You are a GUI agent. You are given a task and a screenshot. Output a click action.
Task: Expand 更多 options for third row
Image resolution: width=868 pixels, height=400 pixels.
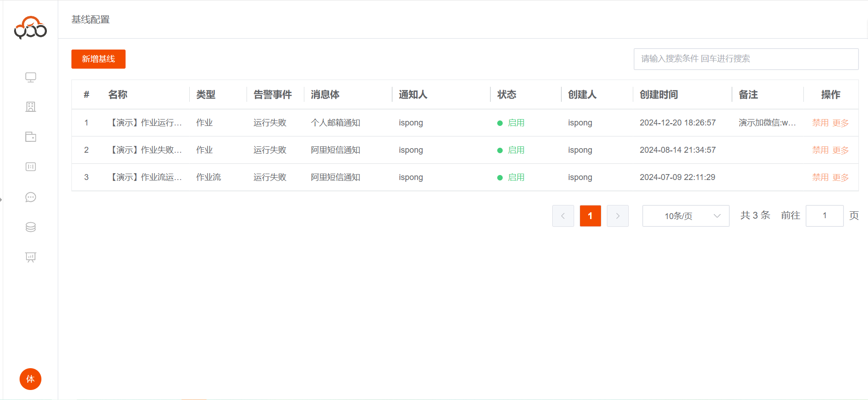(840, 177)
